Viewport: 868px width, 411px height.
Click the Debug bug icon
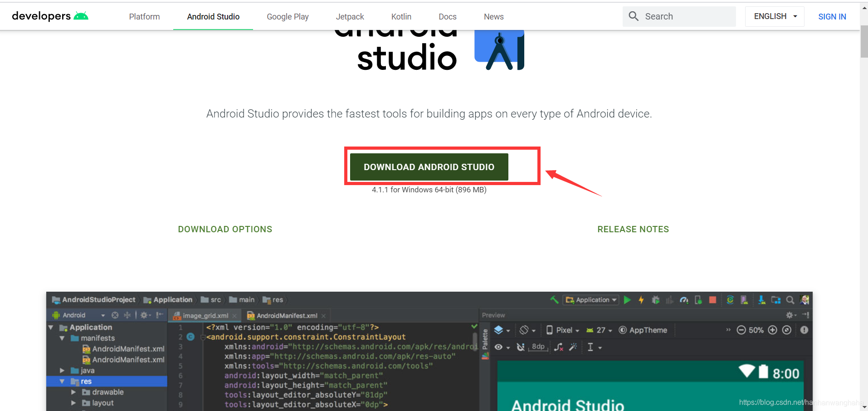[x=656, y=300]
